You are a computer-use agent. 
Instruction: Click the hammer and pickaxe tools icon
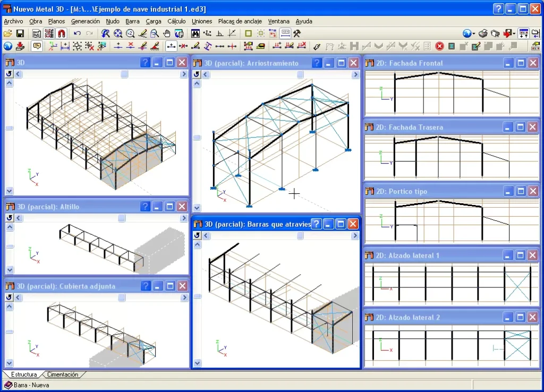coord(297,33)
